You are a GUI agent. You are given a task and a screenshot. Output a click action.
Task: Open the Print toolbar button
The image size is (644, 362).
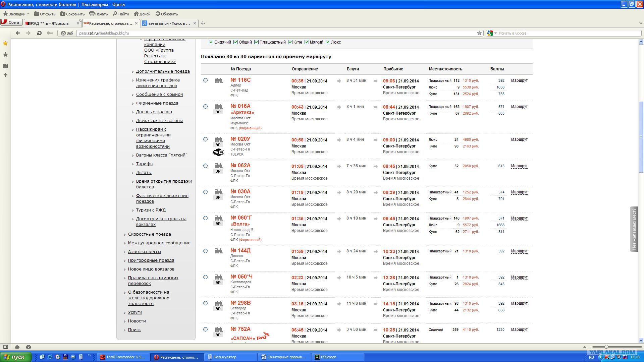98,14
